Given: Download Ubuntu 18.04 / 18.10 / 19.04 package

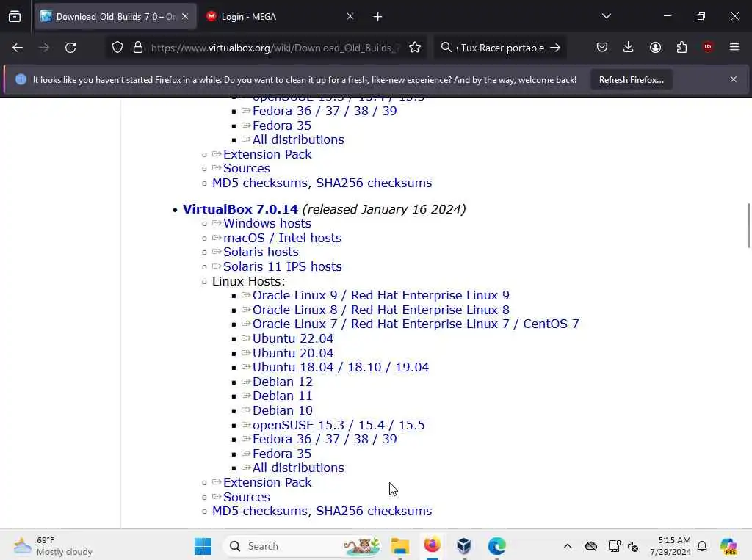Looking at the screenshot, I should pos(341,367).
